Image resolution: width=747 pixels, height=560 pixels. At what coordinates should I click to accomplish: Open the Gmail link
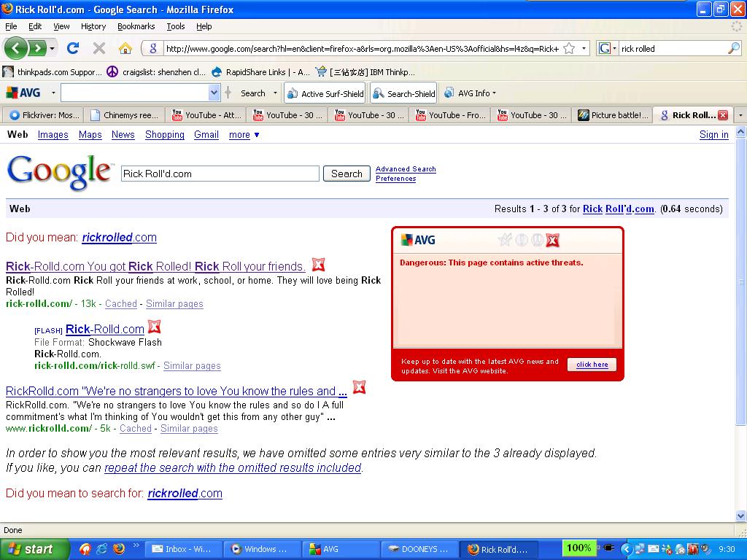click(x=206, y=135)
